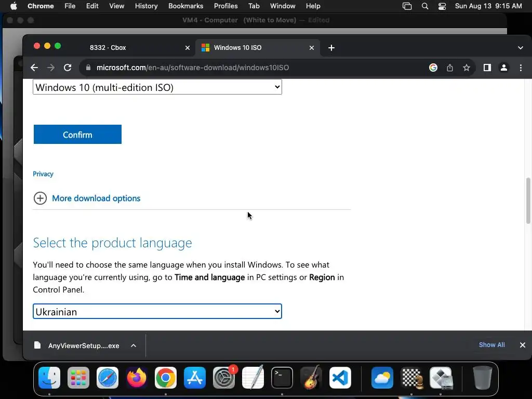Image resolution: width=532 pixels, height=399 pixels.
Task: Open the Chrome three-dot menu
Action: click(521, 68)
